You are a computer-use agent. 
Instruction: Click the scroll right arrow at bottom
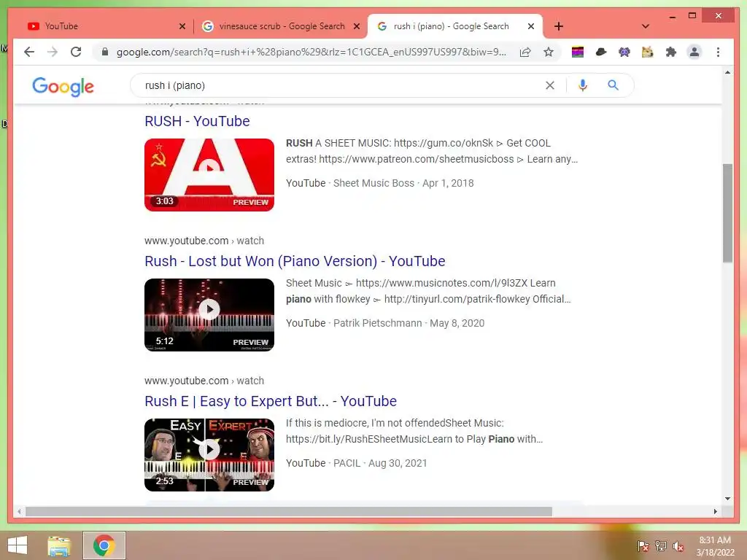tap(715, 511)
